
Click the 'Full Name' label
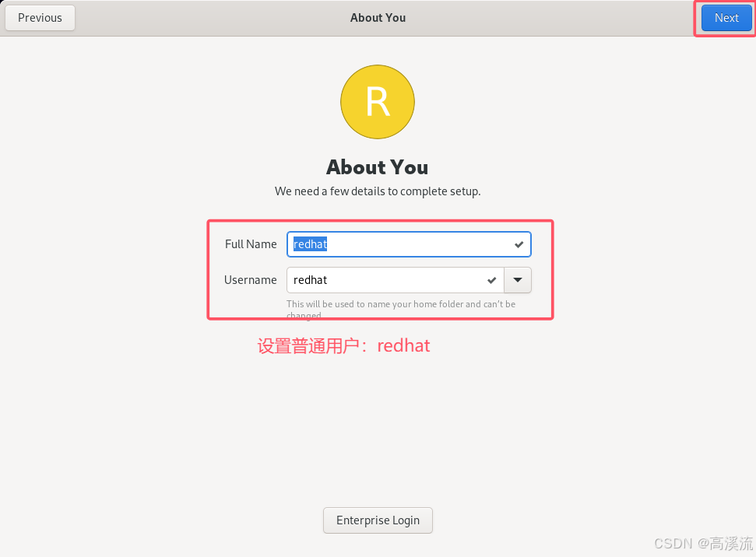click(x=251, y=244)
